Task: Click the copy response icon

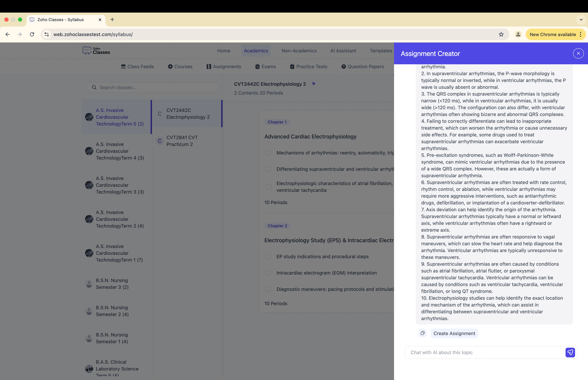Action: 422,333
